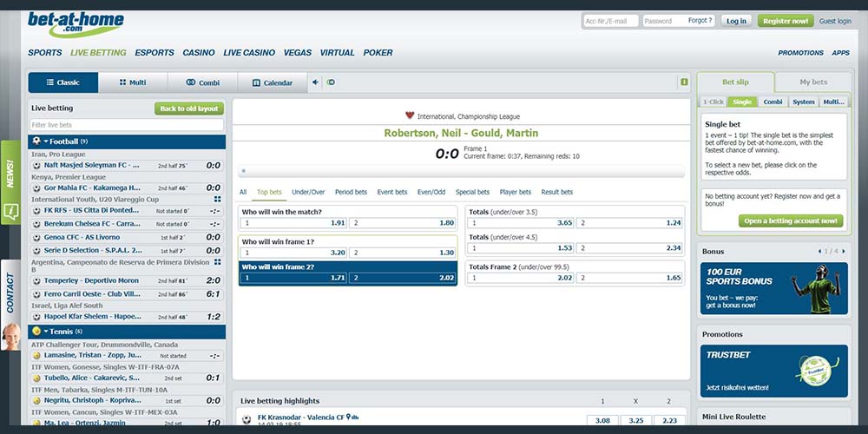Switch to the Calendar view tab
This screenshot has height=434, width=868.
[x=272, y=82]
